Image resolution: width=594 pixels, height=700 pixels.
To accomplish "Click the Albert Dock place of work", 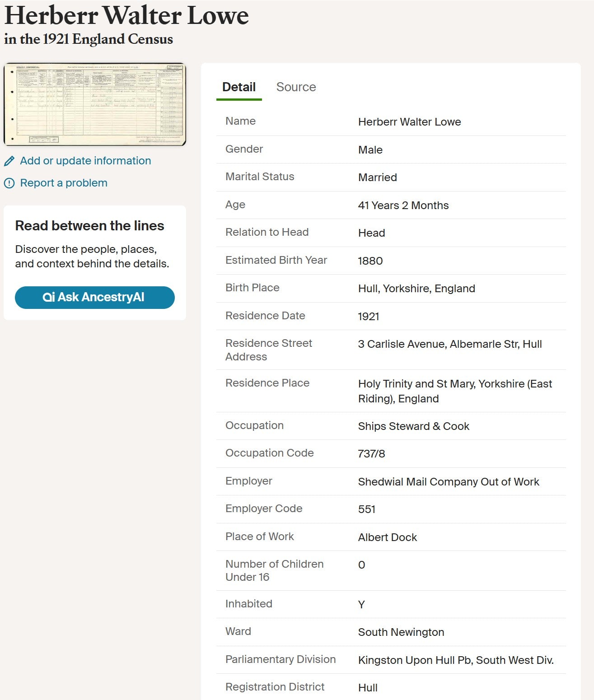I will pyautogui.click(x=387, y=537).
